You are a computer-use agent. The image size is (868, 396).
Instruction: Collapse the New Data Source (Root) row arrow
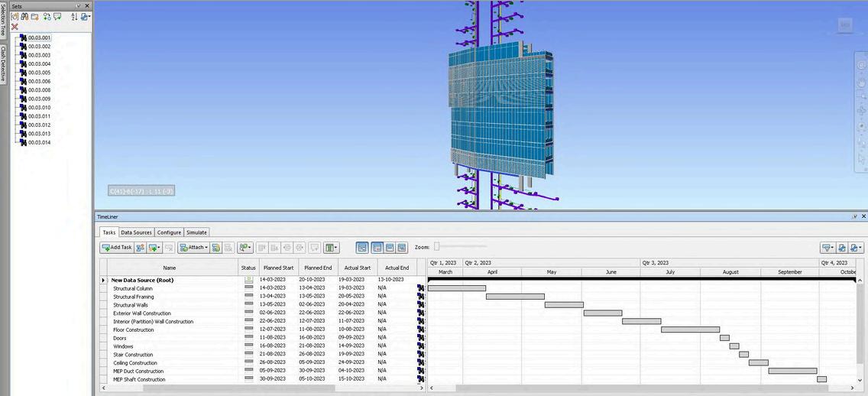click(x=103, y=281)
